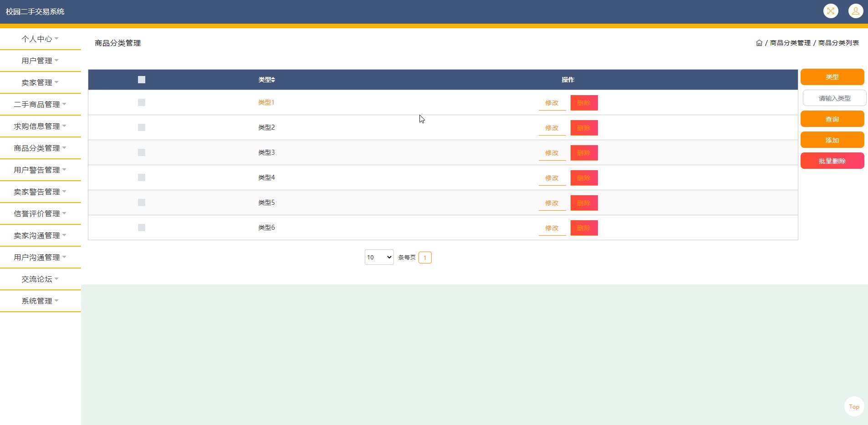
Task: Open the 信誉评价管理 menu item
Action: pos(40,213)
